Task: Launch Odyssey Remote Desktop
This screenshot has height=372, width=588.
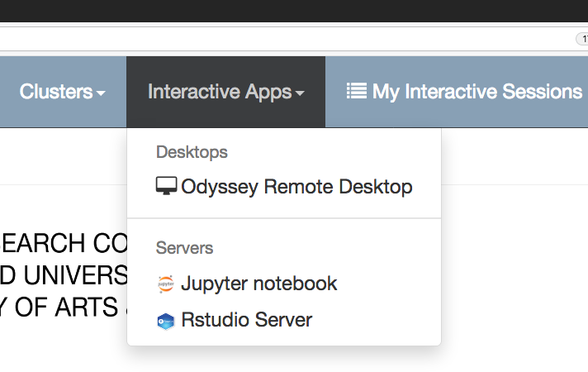Action: coord(284,187)
